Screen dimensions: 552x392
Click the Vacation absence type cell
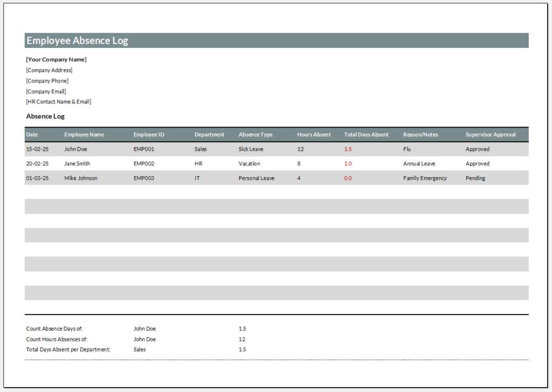click(x=250, y=163)
